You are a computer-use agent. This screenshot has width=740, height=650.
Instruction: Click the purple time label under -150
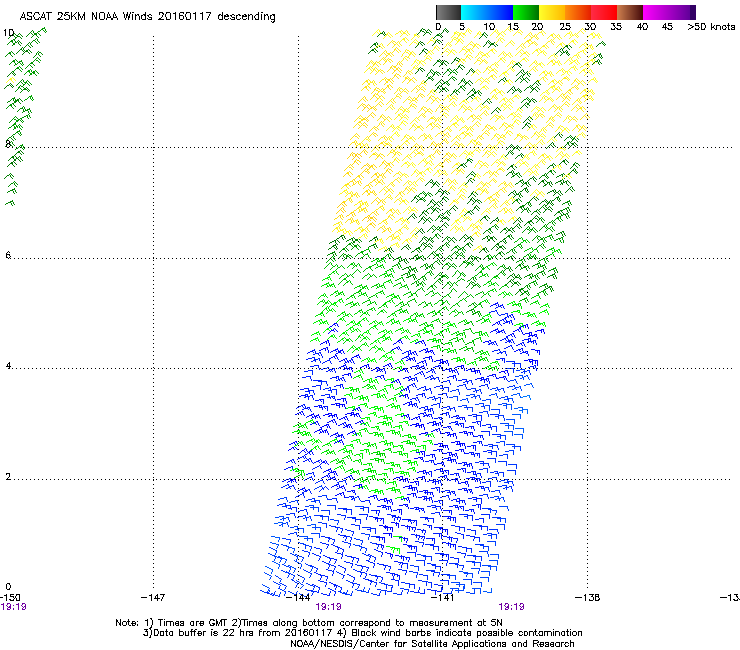(x=13, y=607)
